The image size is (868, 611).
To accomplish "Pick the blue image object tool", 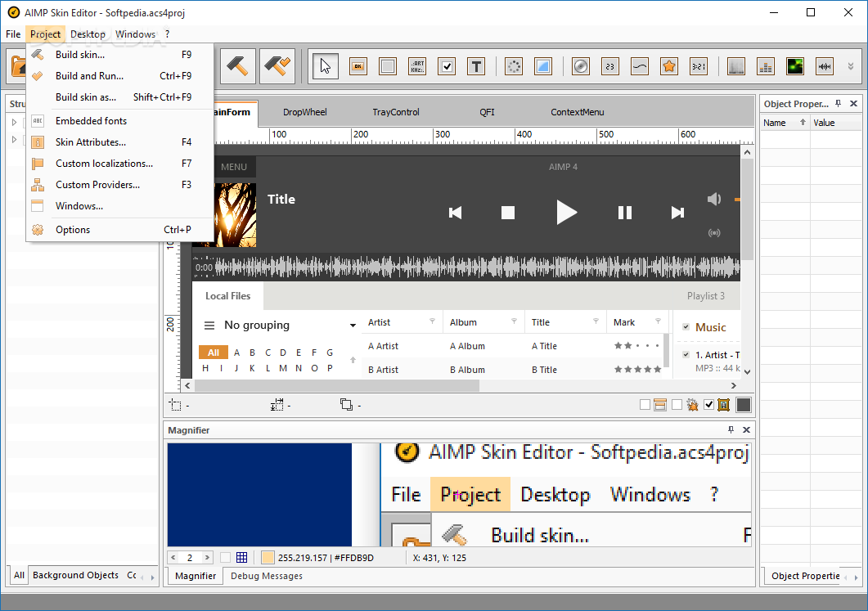I will (543, 67).
